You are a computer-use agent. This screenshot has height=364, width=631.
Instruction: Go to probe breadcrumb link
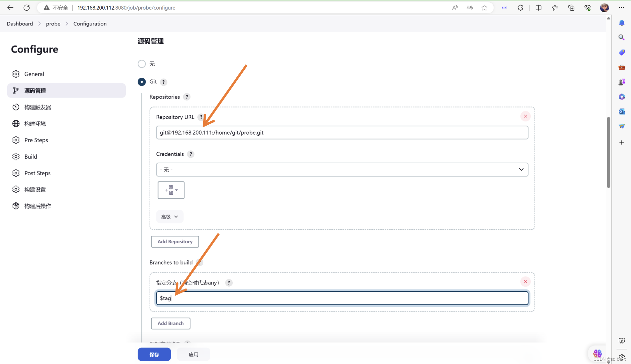point(53,24)
